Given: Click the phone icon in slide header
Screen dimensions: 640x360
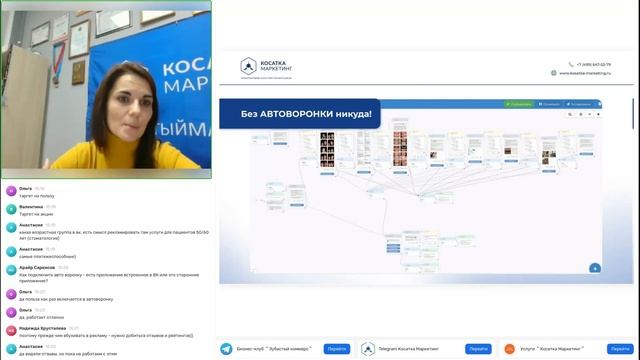Looking at the screenshot, I should [x=571, y=64].
